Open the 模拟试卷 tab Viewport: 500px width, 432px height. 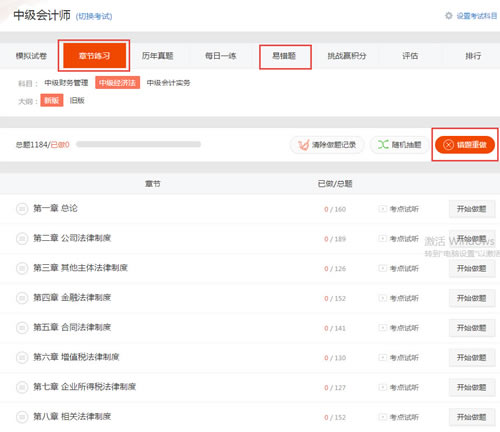point(31,56)
